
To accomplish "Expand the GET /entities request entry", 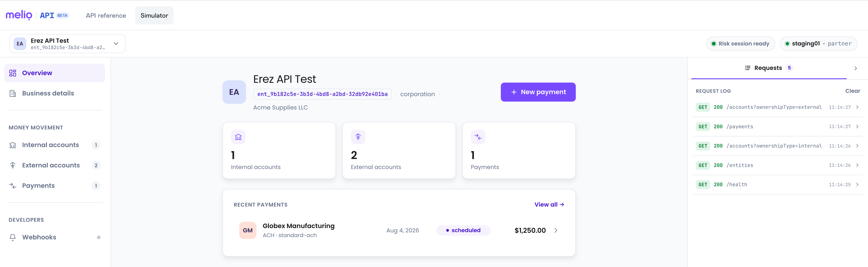I will pos(778,165).
